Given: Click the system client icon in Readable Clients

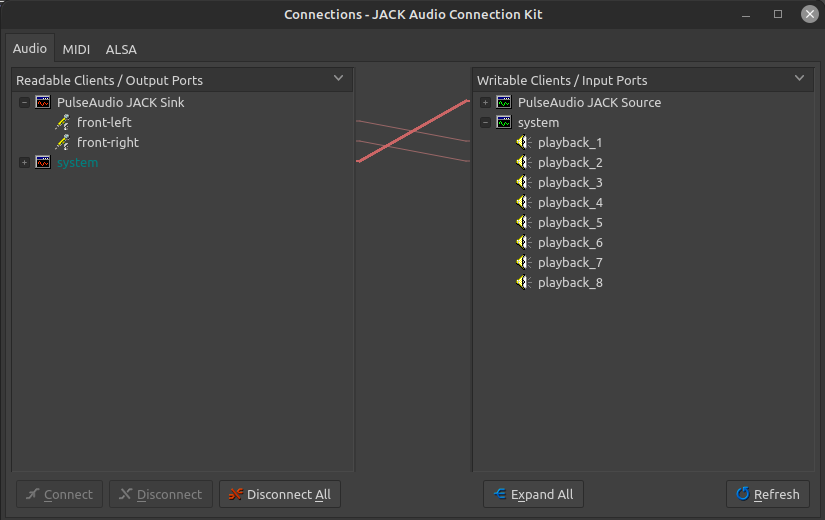Looking at the screenshot, I should pos(43,162).
